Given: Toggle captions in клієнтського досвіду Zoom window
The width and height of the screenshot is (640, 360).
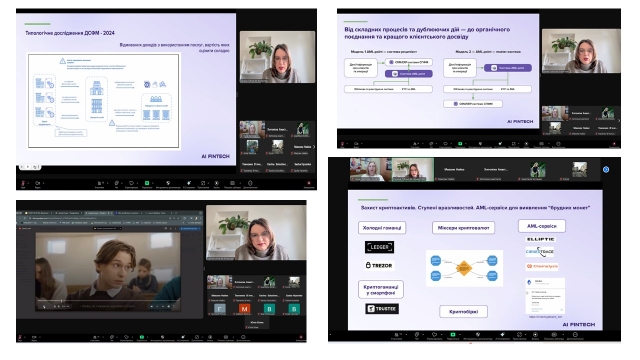Looking at the screenshot, I should coord(541,144).
